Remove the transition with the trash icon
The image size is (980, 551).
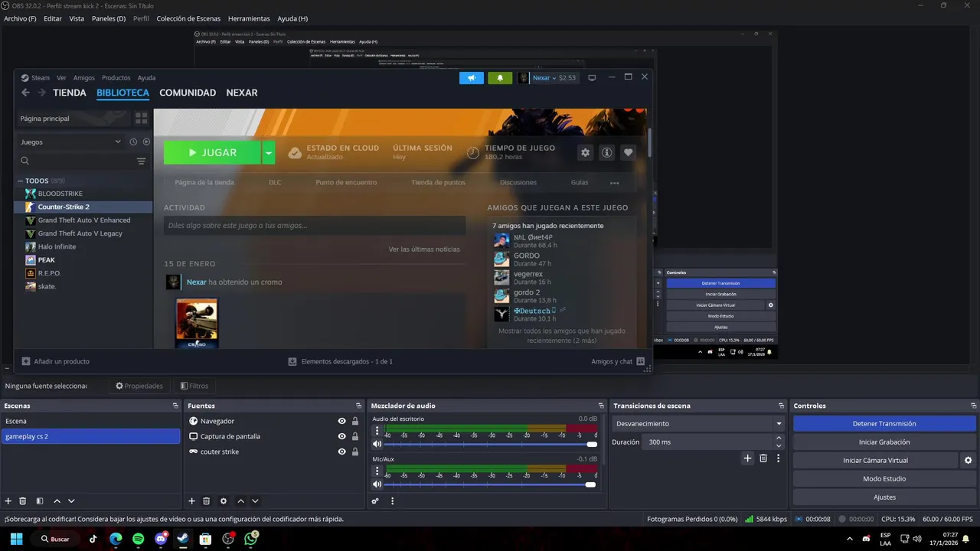763,458
